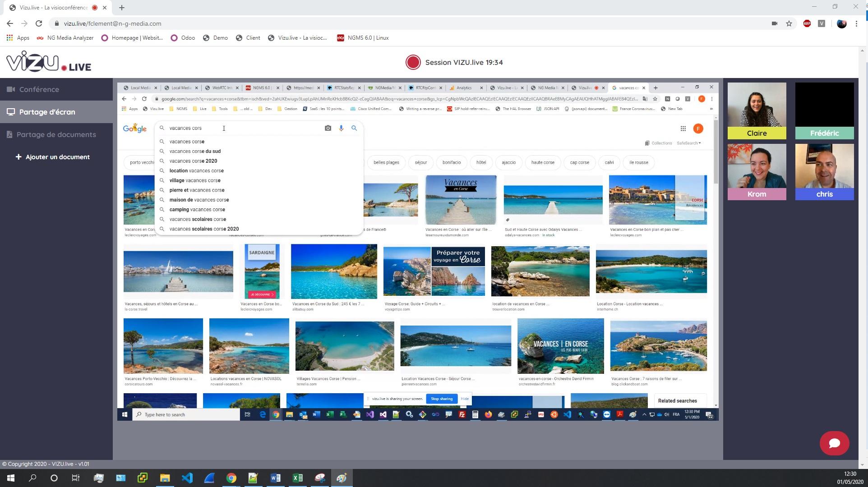Open the Homepage | Website bookmark
The image size is (868, 487).
(x=132, y=38)
